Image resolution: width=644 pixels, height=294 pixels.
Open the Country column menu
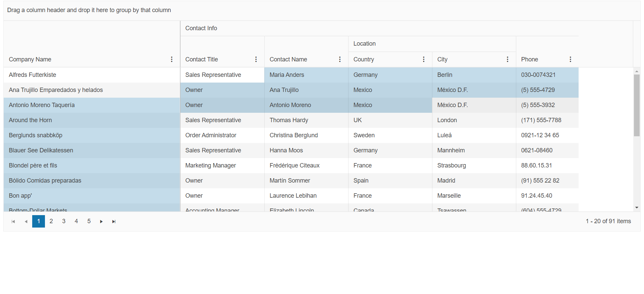424,59
